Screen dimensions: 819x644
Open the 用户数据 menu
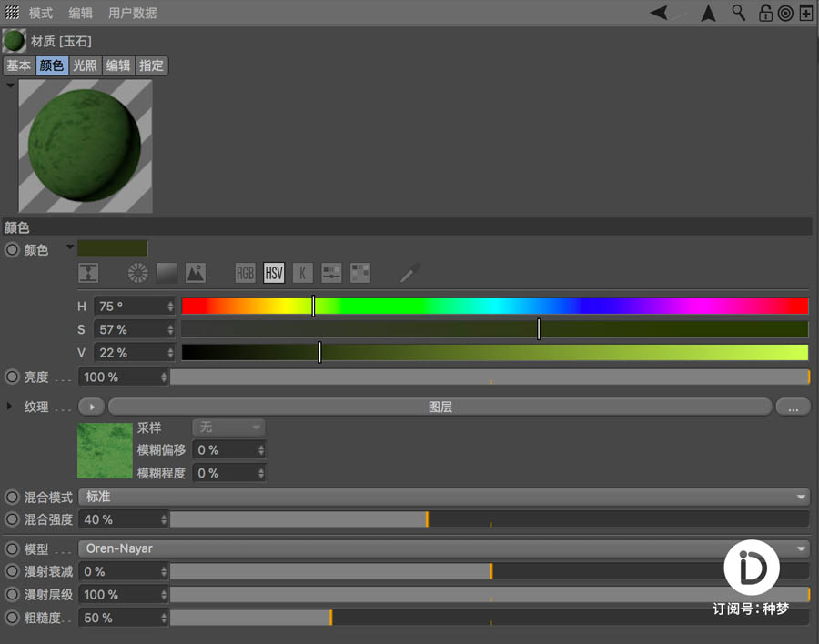coord(135,13)
